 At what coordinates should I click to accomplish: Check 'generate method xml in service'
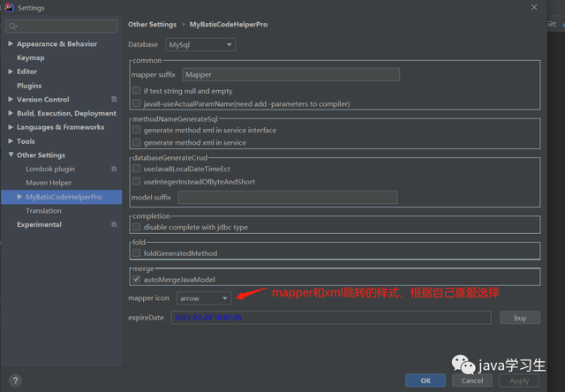pos(136,142)
